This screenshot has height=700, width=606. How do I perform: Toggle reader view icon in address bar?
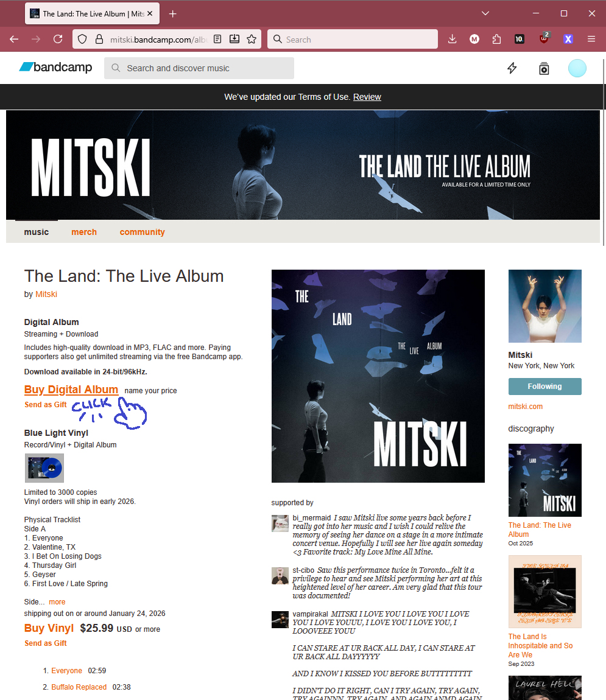(x=217, y=40)
